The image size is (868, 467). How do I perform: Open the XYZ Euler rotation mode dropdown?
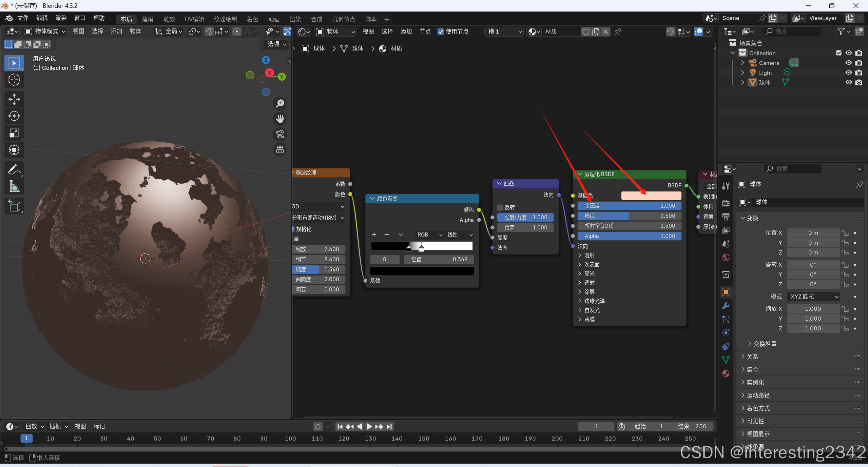click(813, 297)
